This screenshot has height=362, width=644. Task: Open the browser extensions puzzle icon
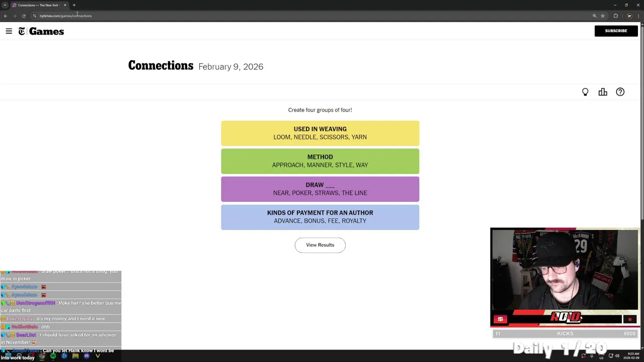coord(615,16)
